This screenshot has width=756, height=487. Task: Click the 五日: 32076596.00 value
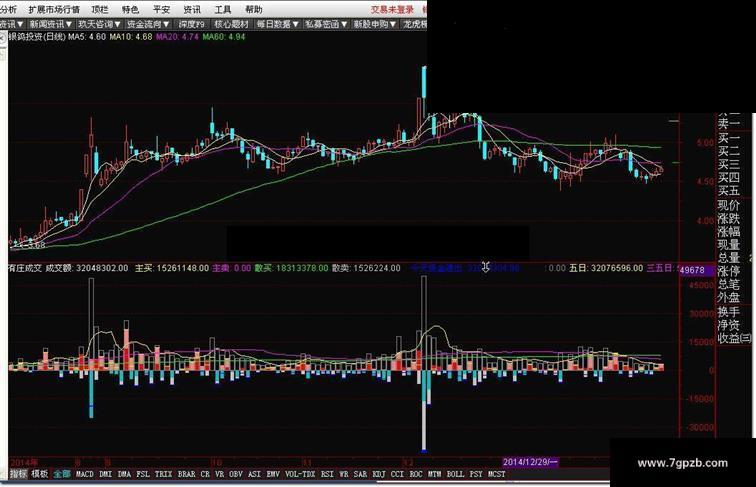tap(606, 268)
